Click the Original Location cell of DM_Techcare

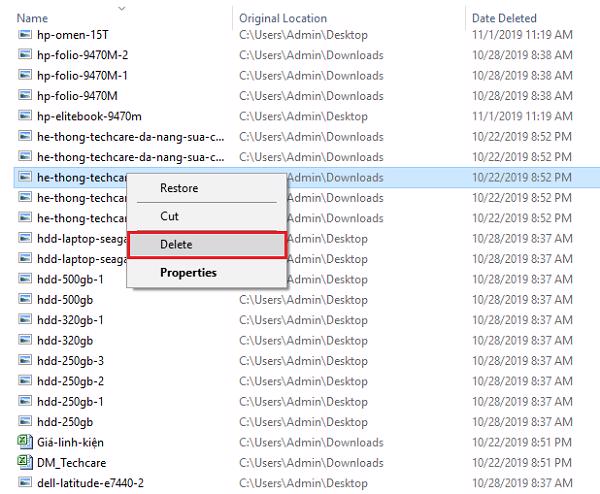pyautogui.click(x=311, y=463)
